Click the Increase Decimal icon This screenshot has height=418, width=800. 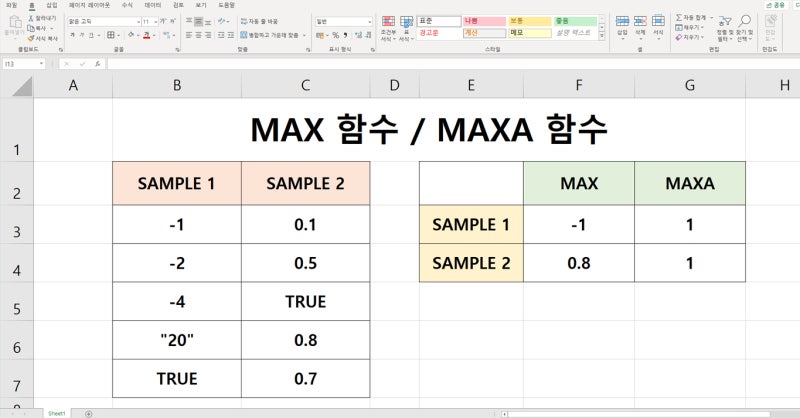[358, 35]
